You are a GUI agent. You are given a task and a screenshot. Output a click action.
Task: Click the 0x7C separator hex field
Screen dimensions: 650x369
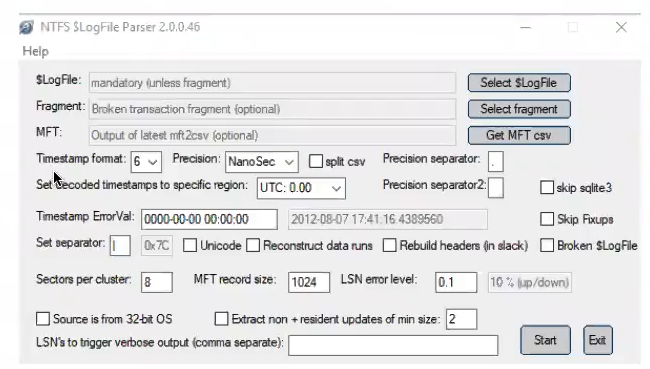[157, 246]
